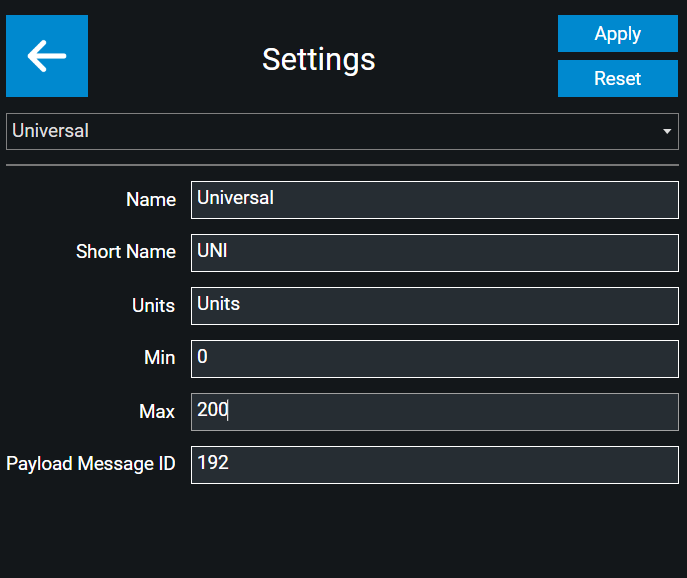Image resolution: width=687 pixels, height=578 pixels.
Task: Focus the Name input field
Action: (434, 199)
